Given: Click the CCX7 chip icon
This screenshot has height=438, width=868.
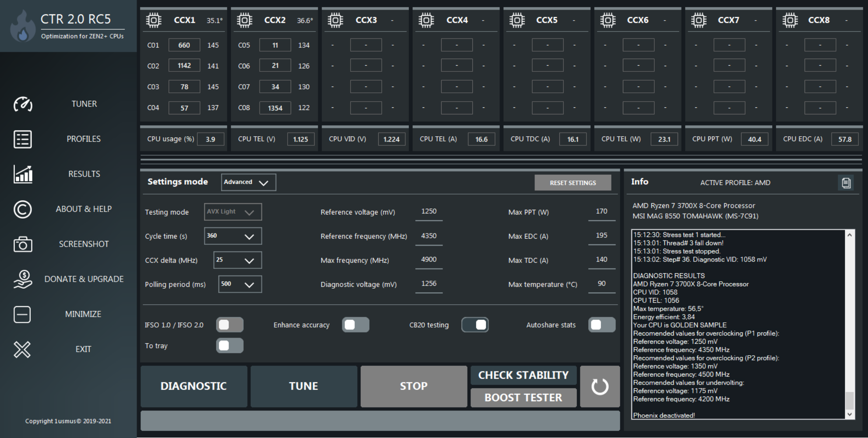Looking at the screenshot, I should click(x=699, y=20).
